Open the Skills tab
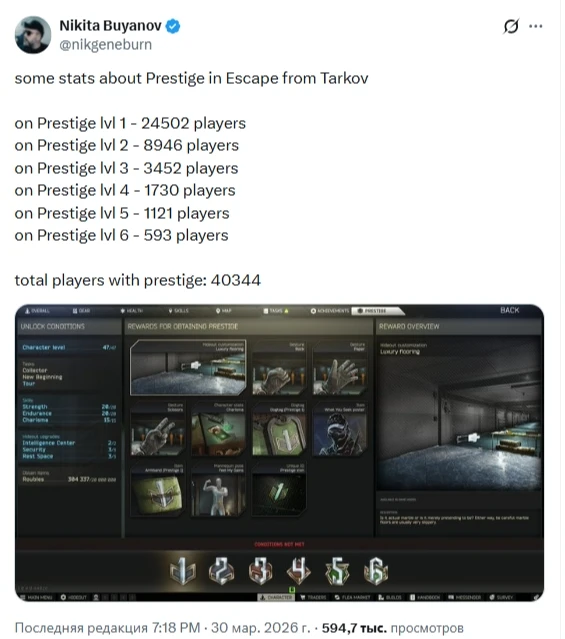 pyautogui.click(x=179, y=311)
